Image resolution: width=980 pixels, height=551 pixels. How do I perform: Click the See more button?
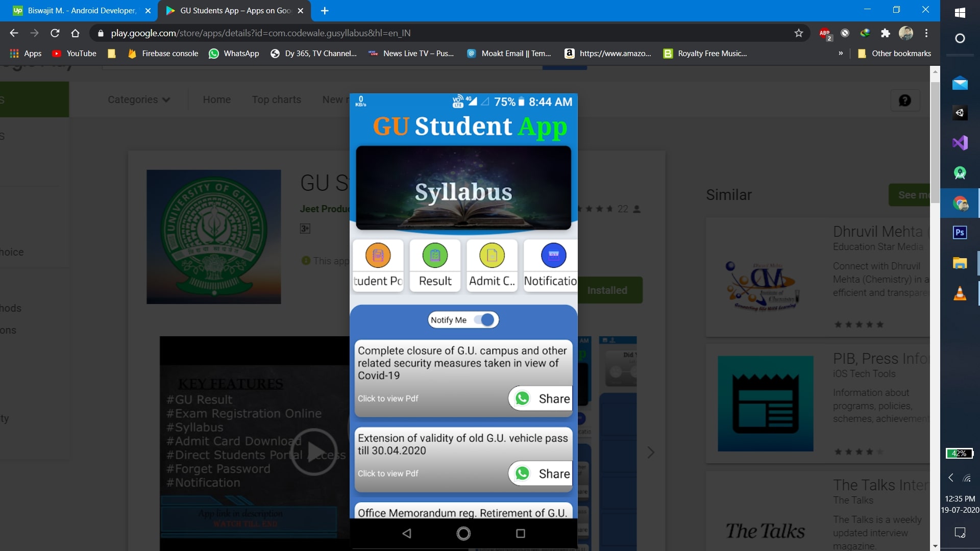(x=909, y=195)
